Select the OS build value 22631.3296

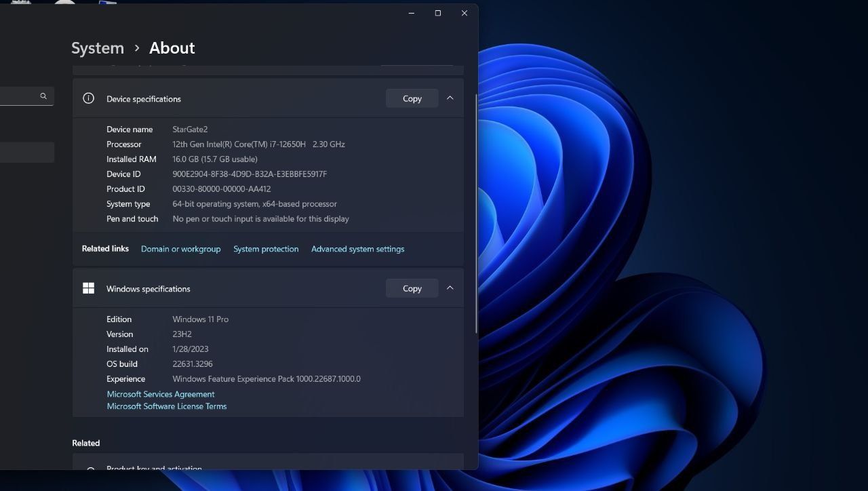coord(193,364)
